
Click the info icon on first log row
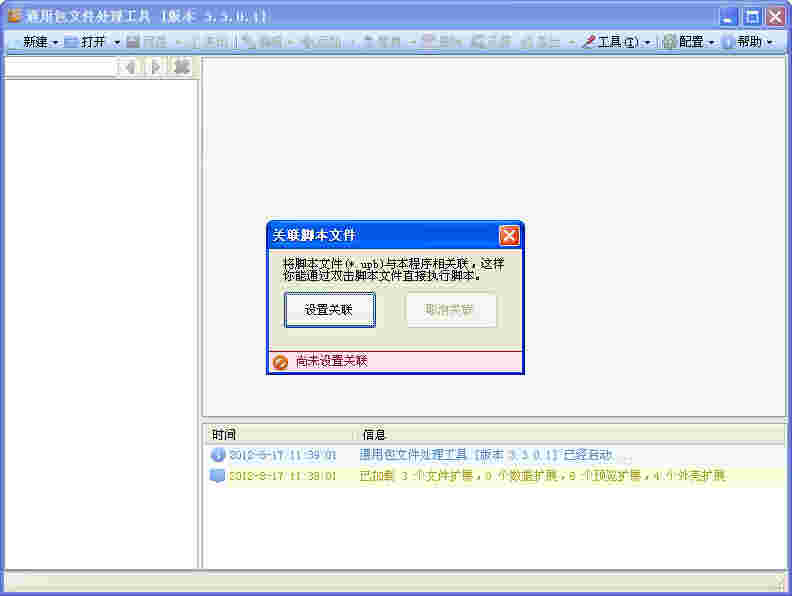(218, 455)
